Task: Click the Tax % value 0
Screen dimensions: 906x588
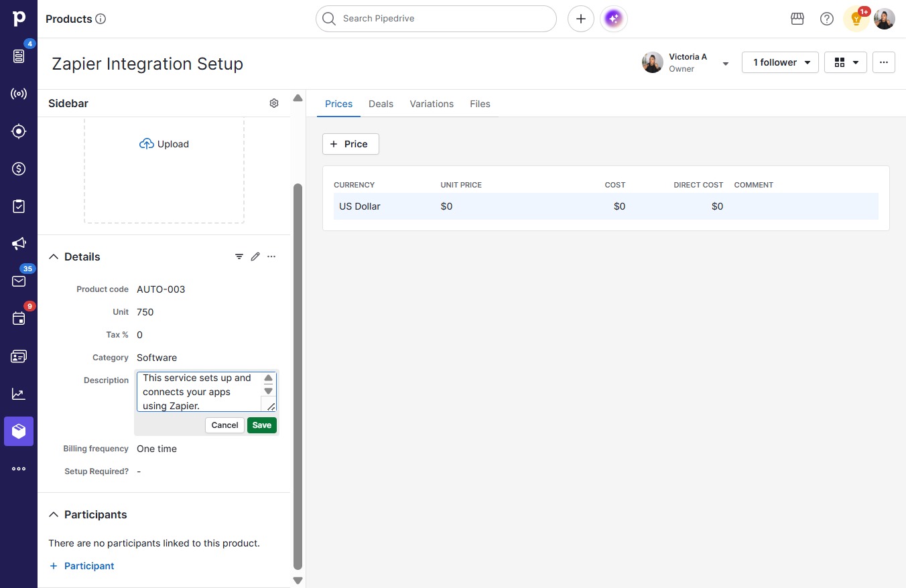Action: click(x=139, y=335)
